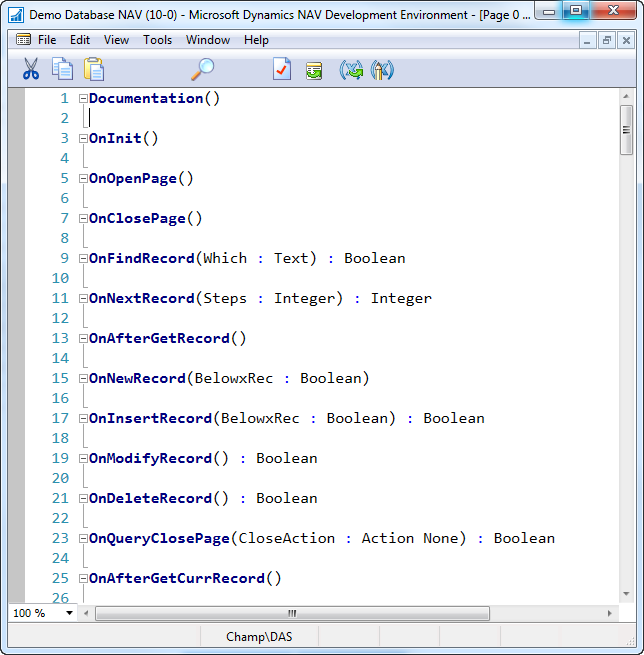Click line number 25 in gutter
This screenshot has width=644, height=655.
tap(60, 579)
